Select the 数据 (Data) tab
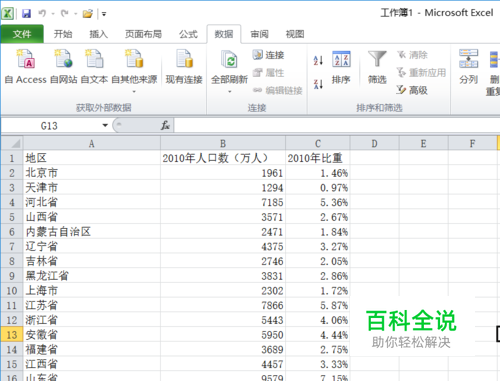The height and width of the screenshot is (381, 500). (224, 34)
